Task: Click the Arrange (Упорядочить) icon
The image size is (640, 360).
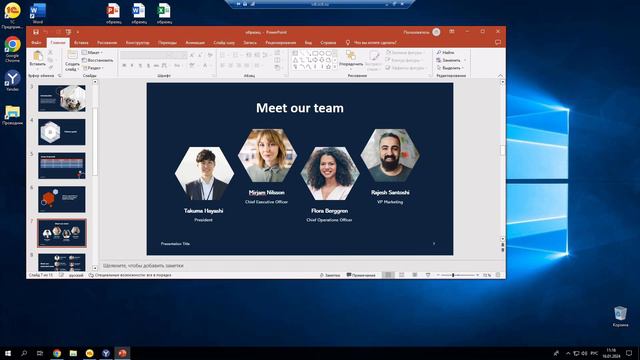Action: point(351,55)
